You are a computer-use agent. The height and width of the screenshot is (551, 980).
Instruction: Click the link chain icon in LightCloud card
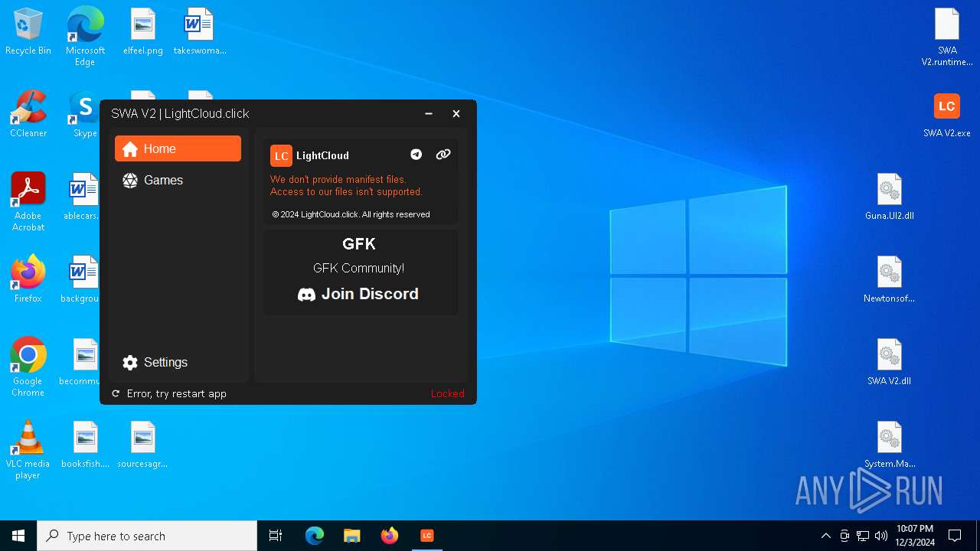click(443, 155)
